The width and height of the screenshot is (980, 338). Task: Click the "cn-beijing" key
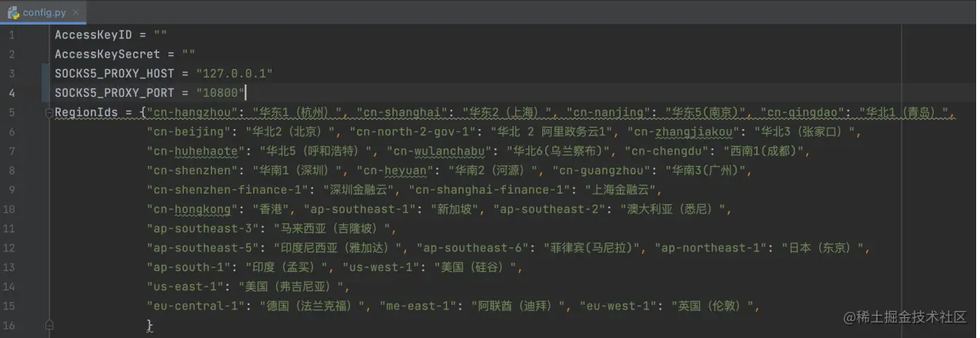click(x=188, y=132)
